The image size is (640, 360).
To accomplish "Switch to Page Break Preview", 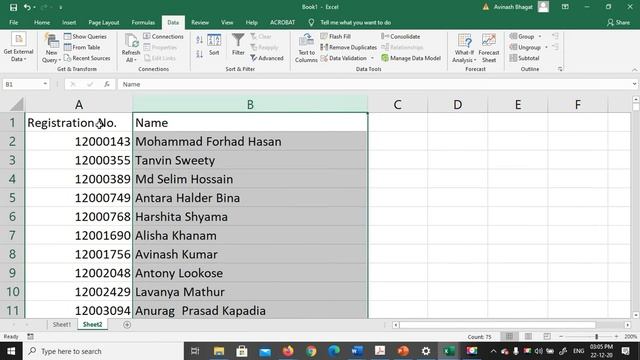I will point(547,336).
